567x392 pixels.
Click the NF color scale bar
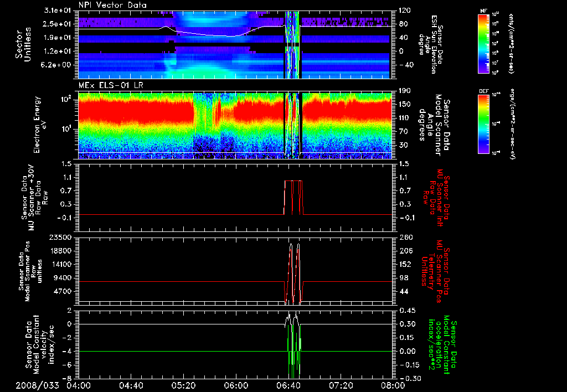484,44
